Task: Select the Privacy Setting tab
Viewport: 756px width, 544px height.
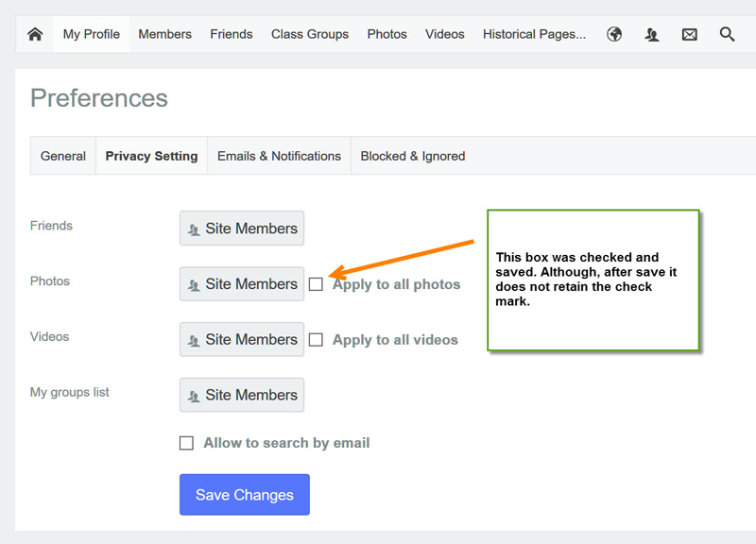Action: pos(151,156)
